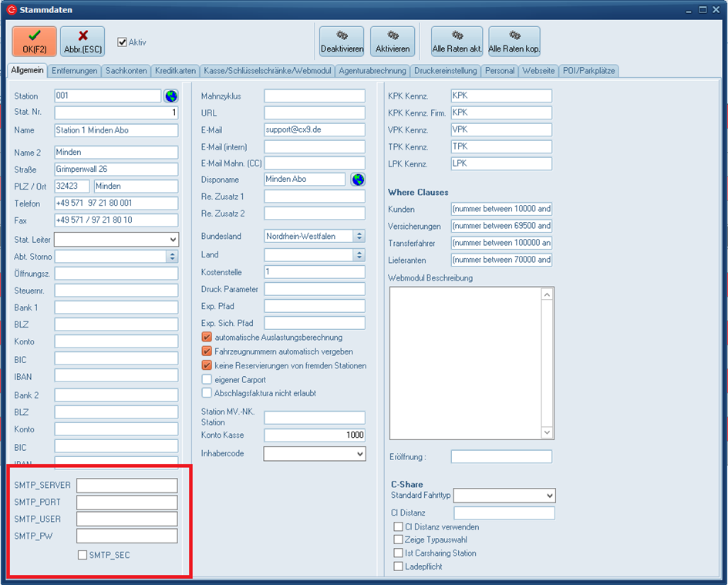Click the Alle Raten akt. button
Viewport: 728px width, 585px height.
tap(457, 42)
